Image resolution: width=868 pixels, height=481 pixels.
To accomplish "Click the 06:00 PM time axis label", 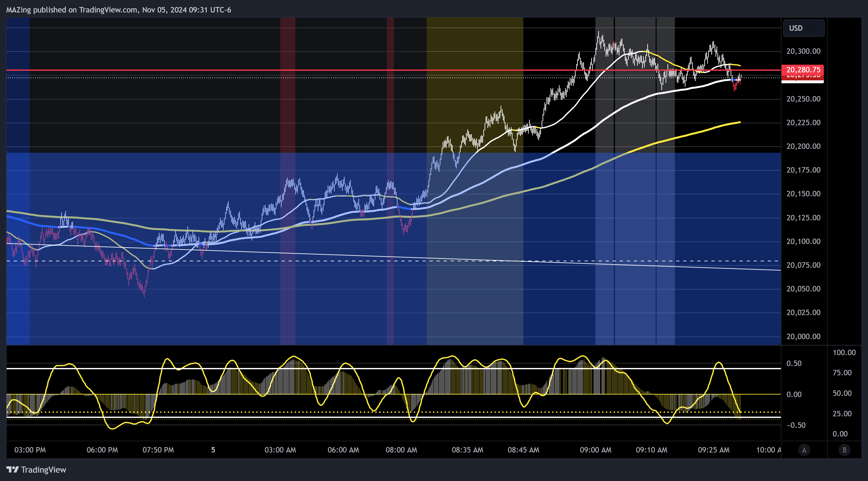I will click(102, 450).
